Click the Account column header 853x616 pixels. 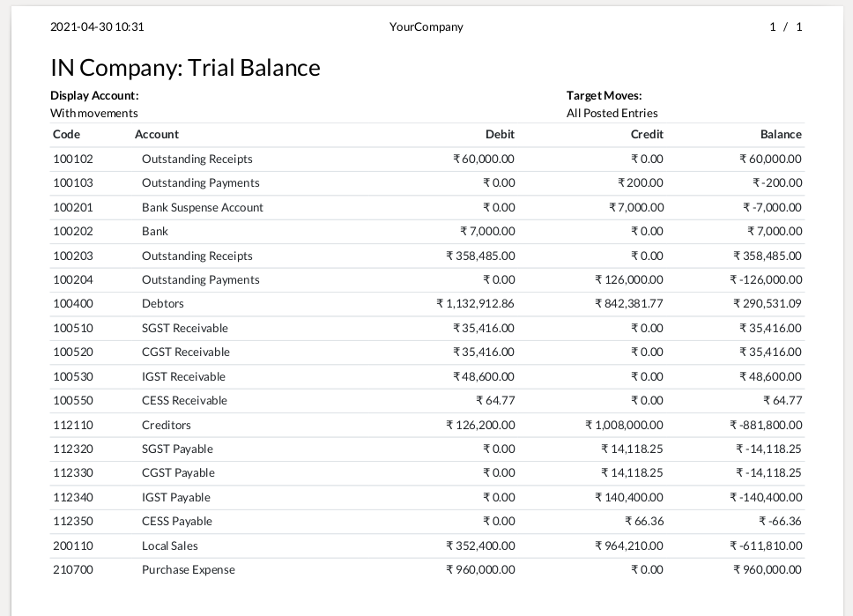(x=157, y=134)
